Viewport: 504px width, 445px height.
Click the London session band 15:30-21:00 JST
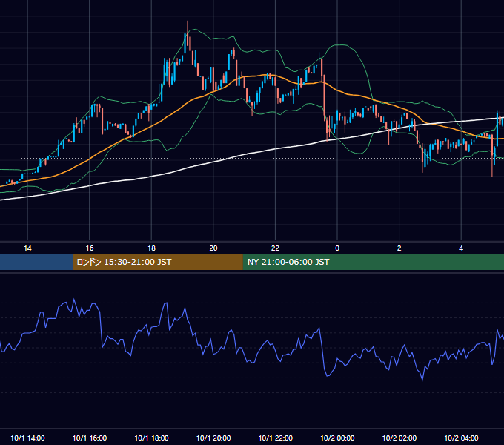157,262
